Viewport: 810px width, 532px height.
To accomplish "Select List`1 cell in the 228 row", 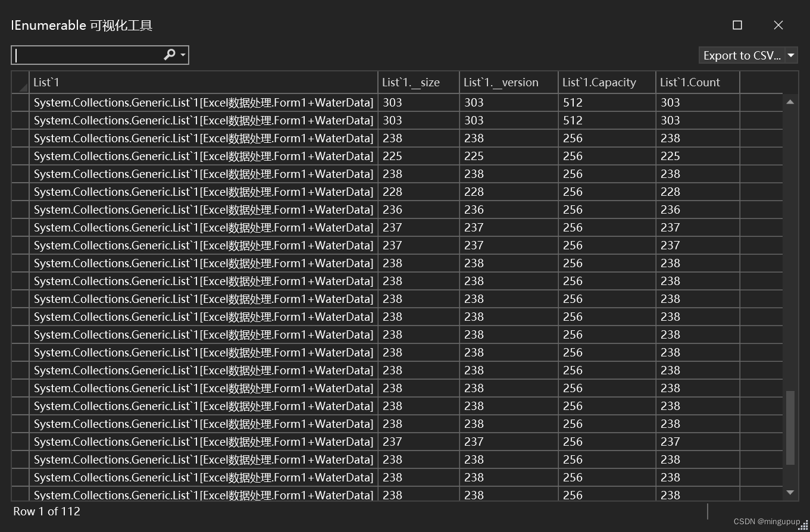I will point(204,192).
